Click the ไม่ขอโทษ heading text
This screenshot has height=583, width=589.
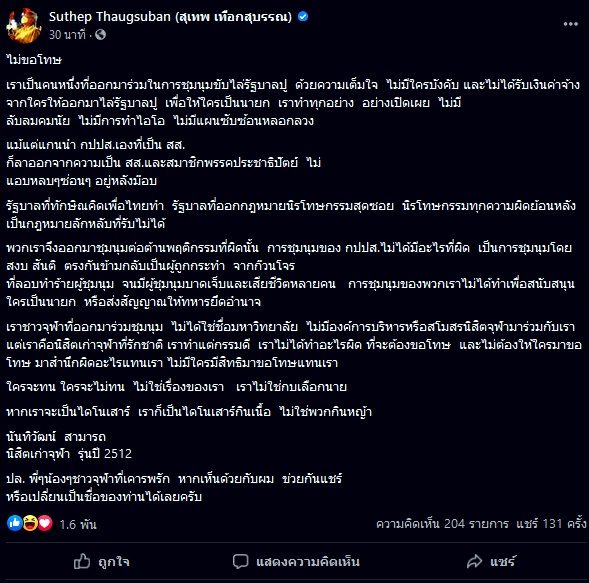34,60
